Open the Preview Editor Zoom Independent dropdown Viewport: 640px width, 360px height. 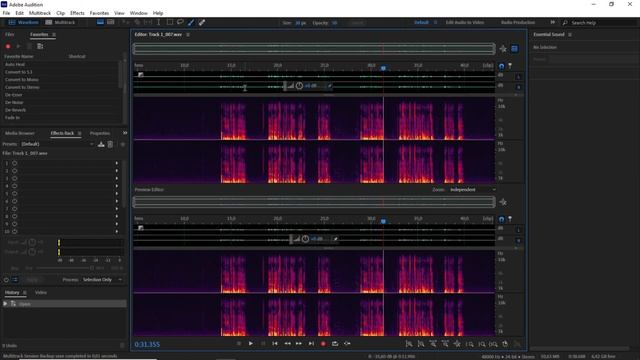tap(473, 190)
